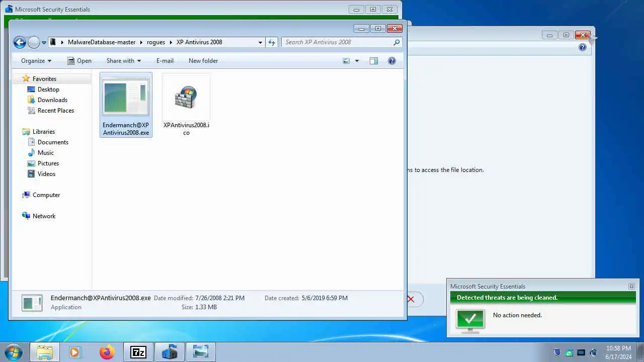Select Libraries in navigation pane

tap(43, 132)
